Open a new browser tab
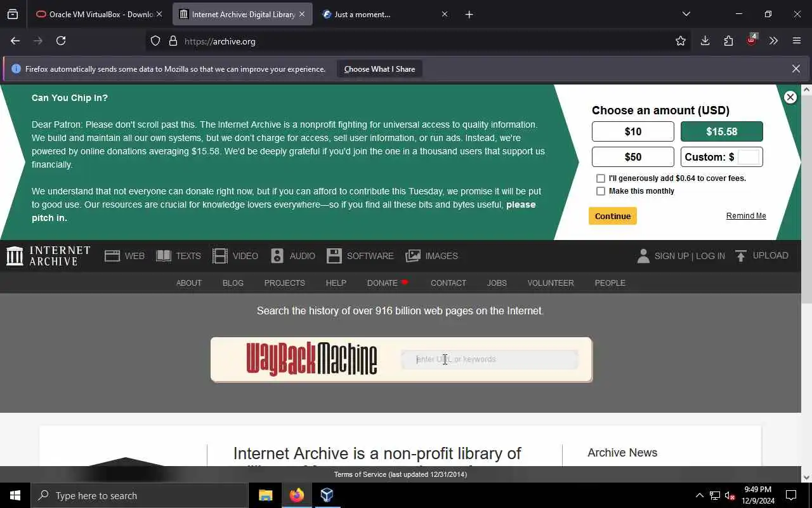Viewport: 812px width, 508px height. click(469, 14)
